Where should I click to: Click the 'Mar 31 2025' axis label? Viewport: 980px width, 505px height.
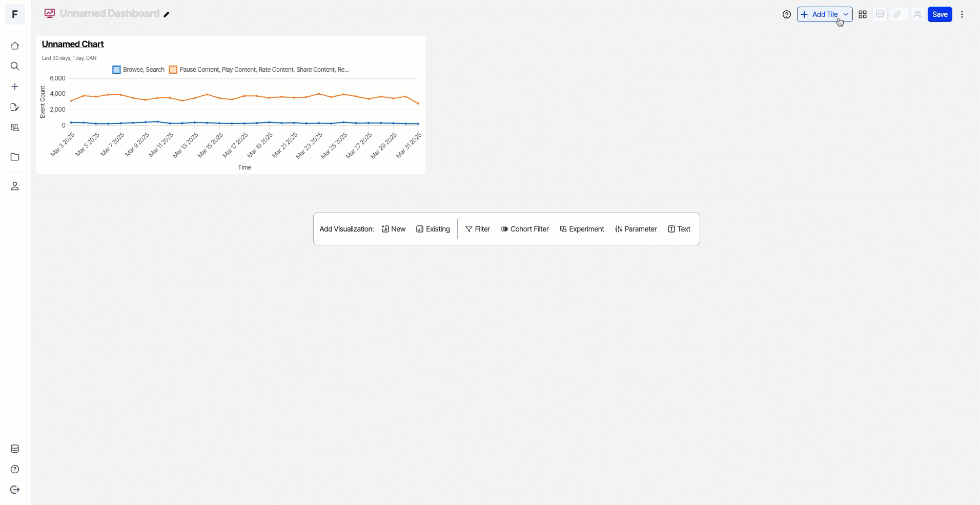tap(409, 145)
